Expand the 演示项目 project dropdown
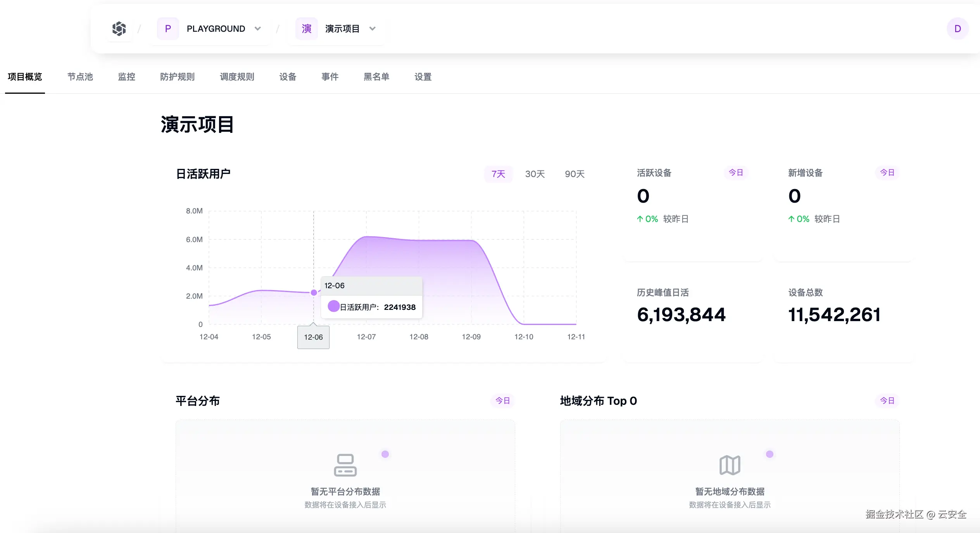Image resolution: width=980 pixels, height=533 pixels. pyautogui.click(x=373, y=29)
